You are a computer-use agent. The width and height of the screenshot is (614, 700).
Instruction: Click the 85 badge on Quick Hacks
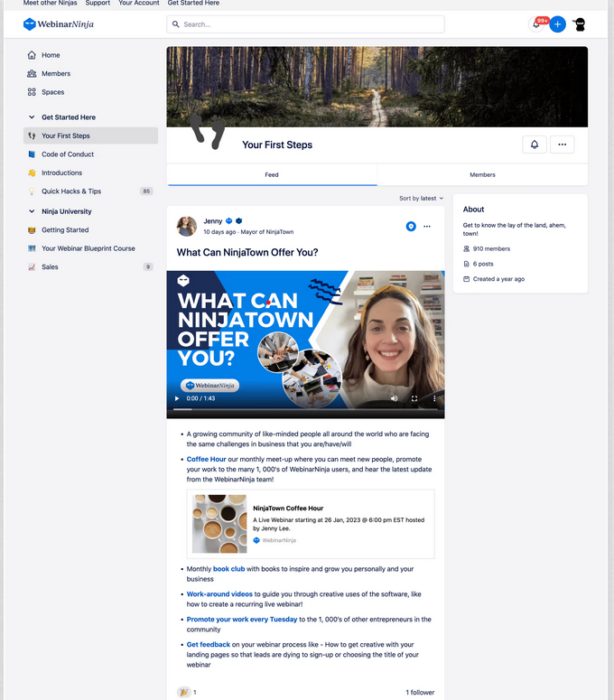click(146, 191)
